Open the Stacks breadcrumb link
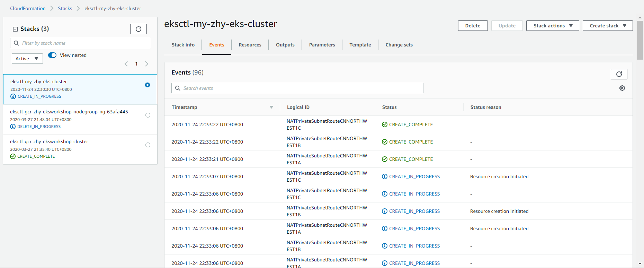 65,8
